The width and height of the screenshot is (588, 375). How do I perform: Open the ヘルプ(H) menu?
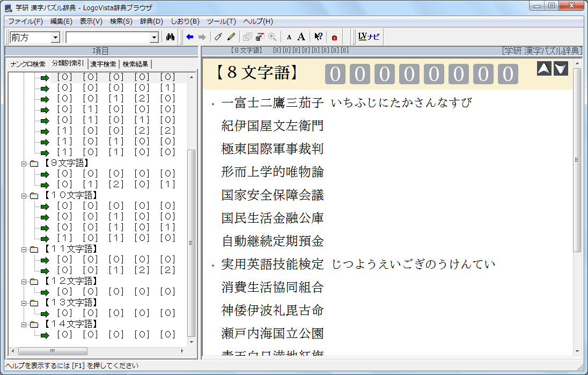click(258, 21)
